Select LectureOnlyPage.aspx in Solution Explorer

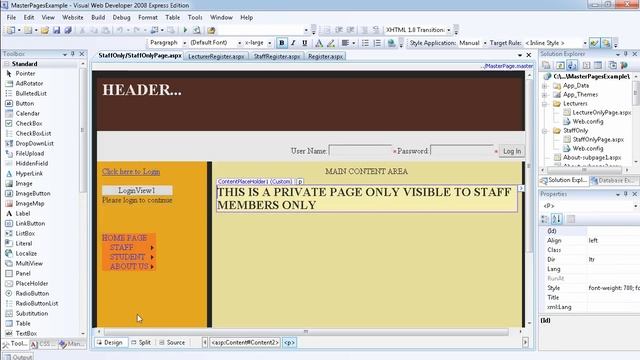[601, 113]
